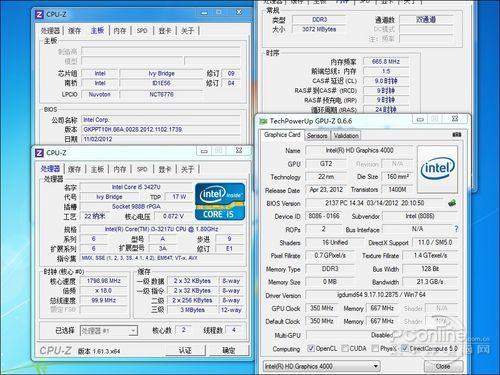500x375 pixels.
Task: Click the processor name field Intel Core i5 3427U
Action: tap(136, 187)
